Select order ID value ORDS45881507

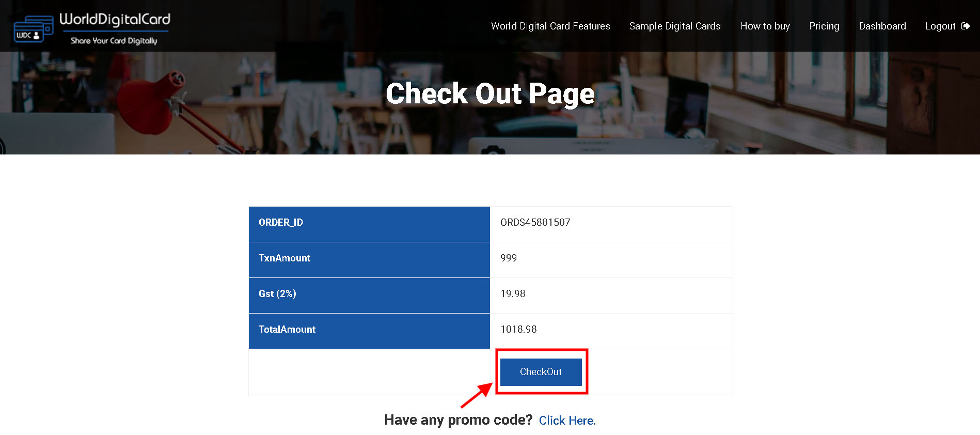[x=535, y=222]
